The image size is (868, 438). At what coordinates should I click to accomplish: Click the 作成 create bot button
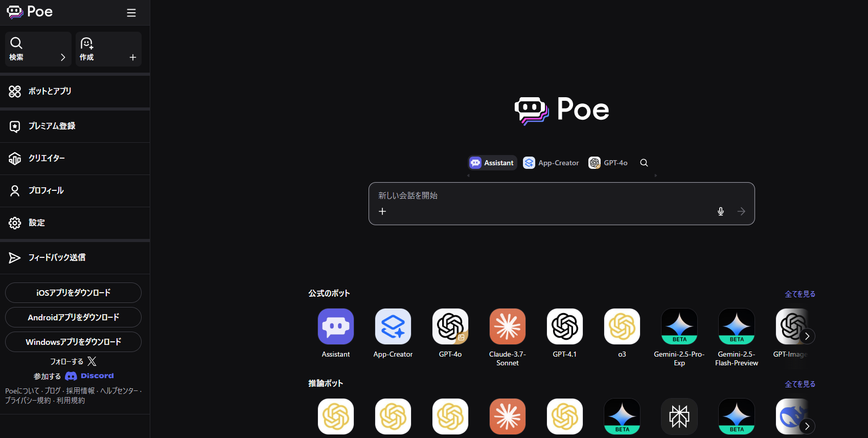[x=108, y=49]
